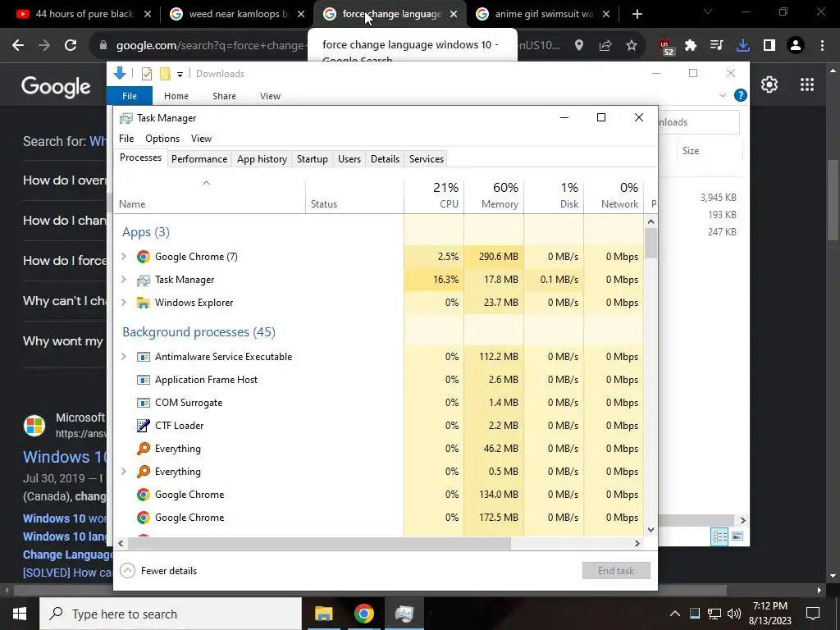Bookmark this page with the star icon
The image size is (840, 630).
coord(632,46)
